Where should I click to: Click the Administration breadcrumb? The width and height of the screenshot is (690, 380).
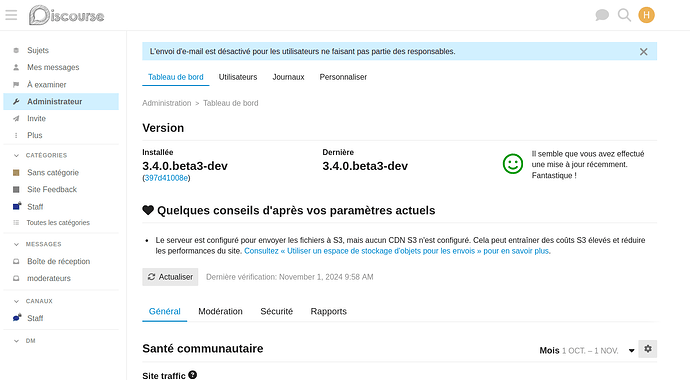(167, 103)
